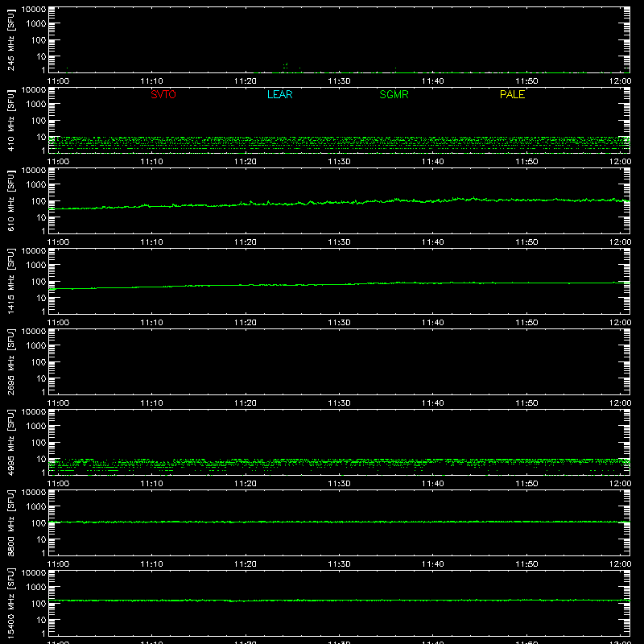The height and width of the screenshot is (644, 644).
Task: Click 11:40 time label under 610 MHz plot
Action: pyautogui.click(x=432, y=242)
